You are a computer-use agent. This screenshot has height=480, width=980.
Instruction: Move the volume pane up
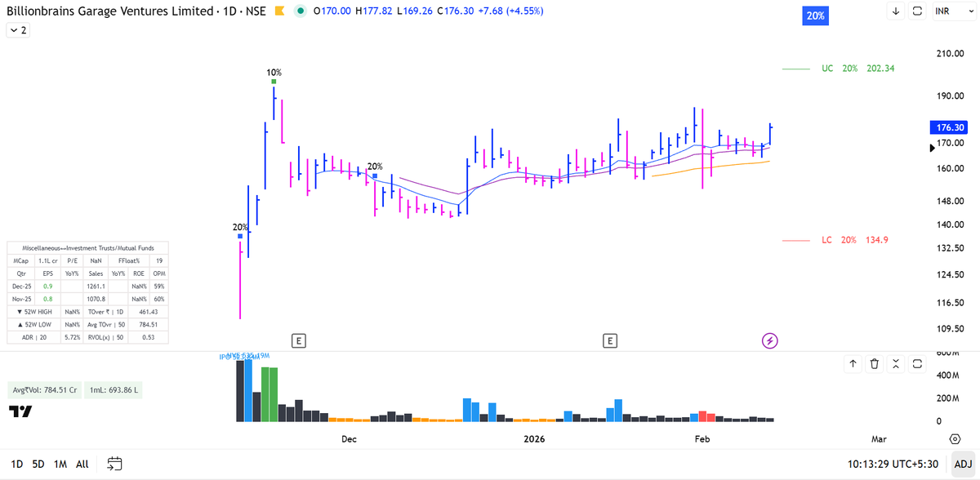[853, 363]
